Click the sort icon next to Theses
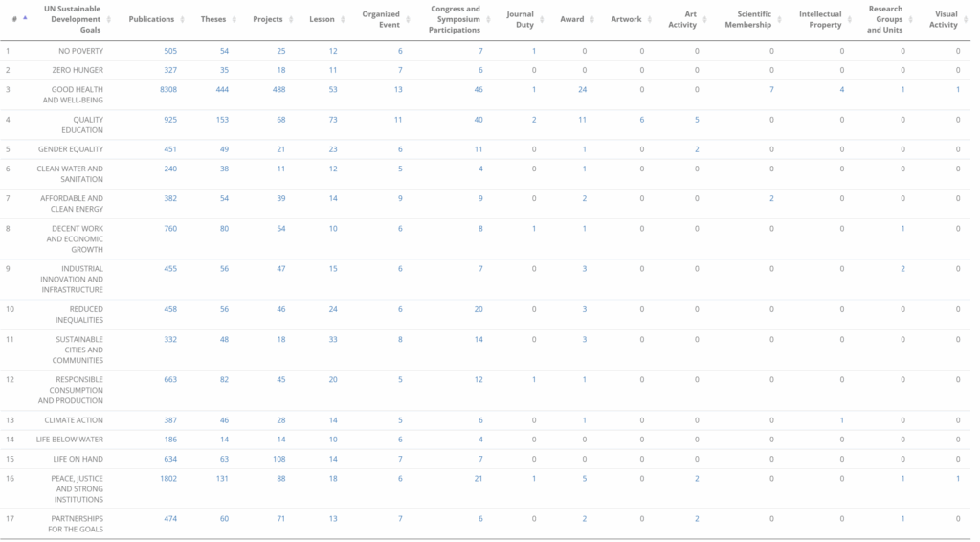This screenshot has width=980, height=542. tap(235, 19)
